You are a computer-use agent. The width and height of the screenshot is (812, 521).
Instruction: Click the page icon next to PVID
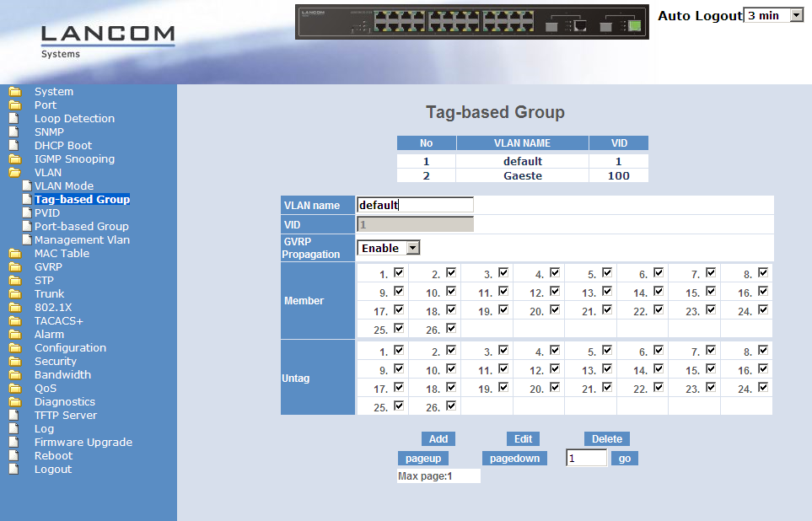coord(27,213)
